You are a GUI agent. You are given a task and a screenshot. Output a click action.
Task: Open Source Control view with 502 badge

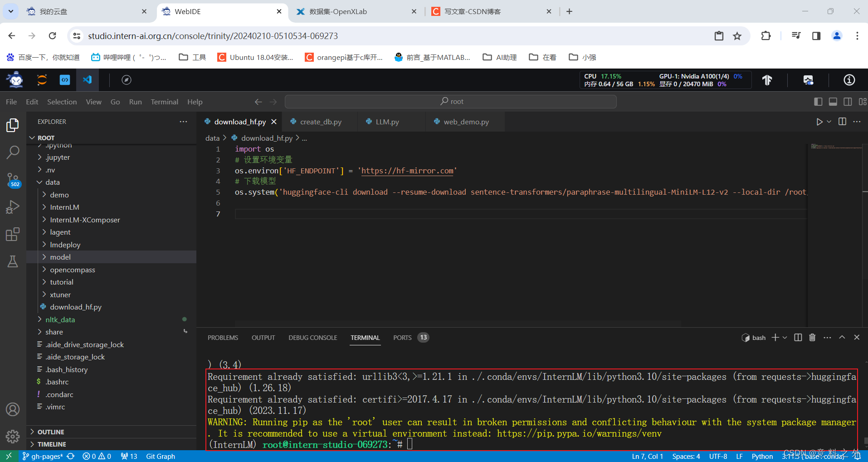pyautogui.click(x=13, y=180)
